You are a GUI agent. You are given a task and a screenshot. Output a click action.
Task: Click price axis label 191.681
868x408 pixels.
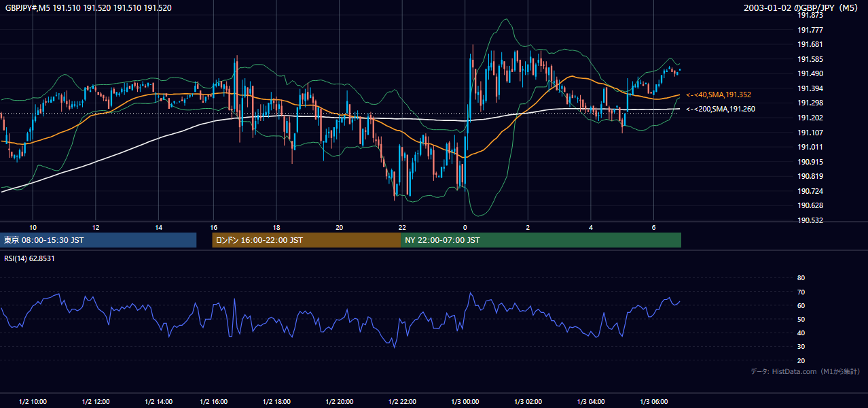pos(810,44)
